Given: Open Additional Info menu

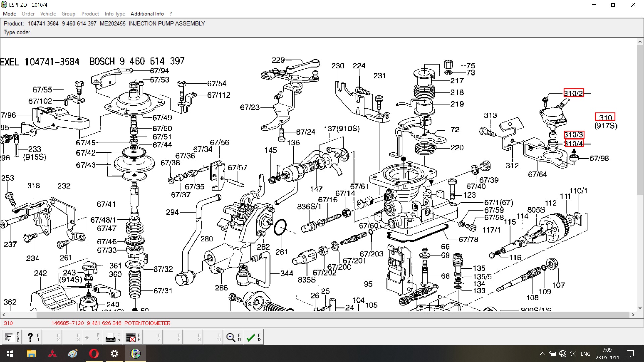Looking at the screenshot, I should [147, 14].
